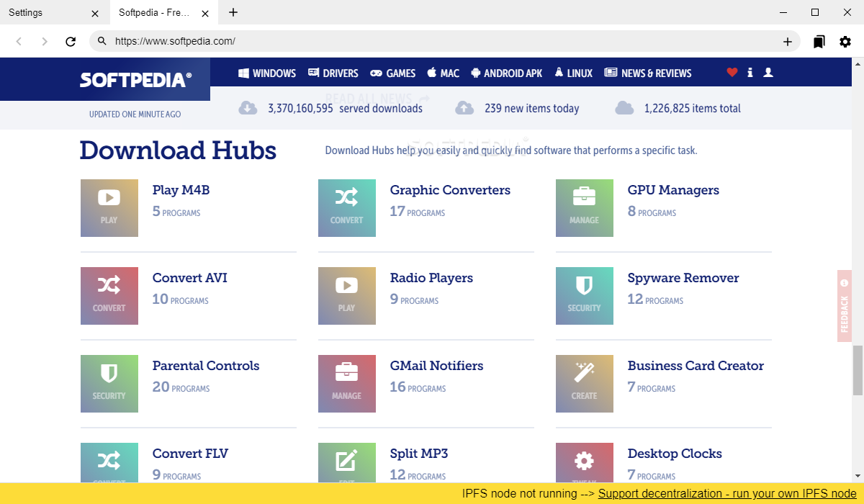Click the Convert AVI hub icon
Image resolution: width=864 pixels, height=504 pixels.
click(109, 296)
